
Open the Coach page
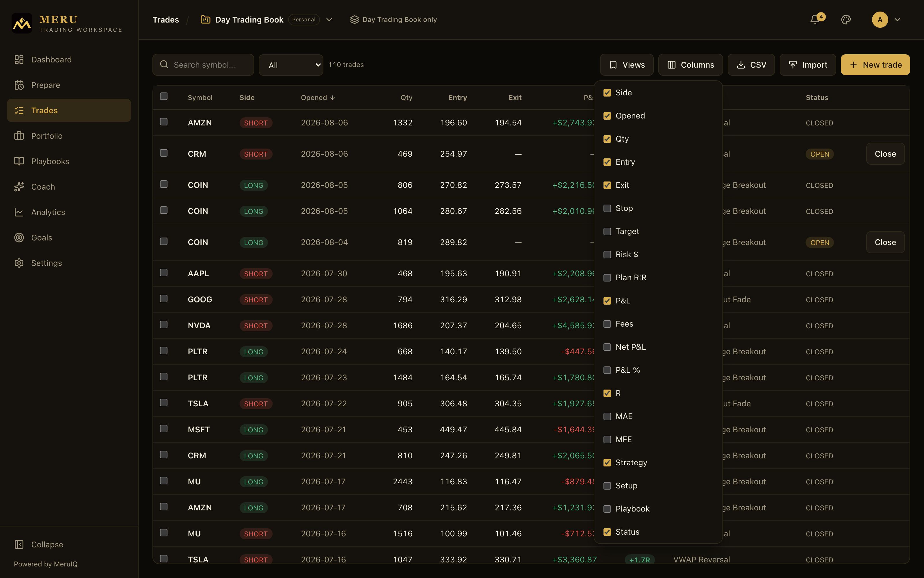pyautogui.click(x=69, y=187)
